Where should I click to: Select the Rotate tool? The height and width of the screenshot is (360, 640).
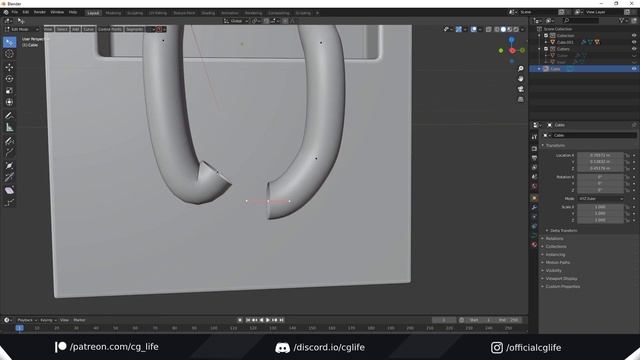[x=9, y=79]
